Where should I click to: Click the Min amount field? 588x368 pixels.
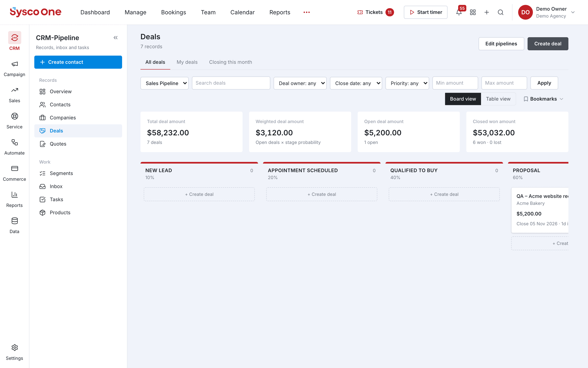tap(455, 83)
